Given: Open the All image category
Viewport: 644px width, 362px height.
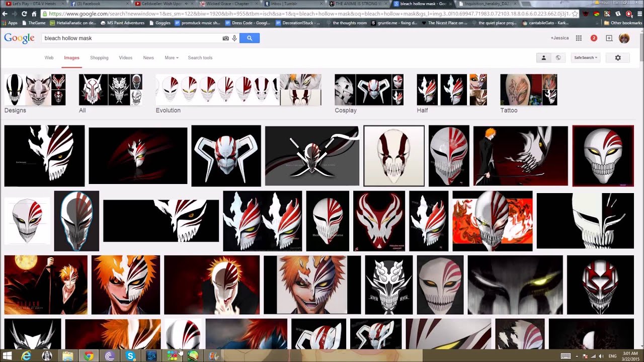Looking at the screenshot, I should [110, 94].
